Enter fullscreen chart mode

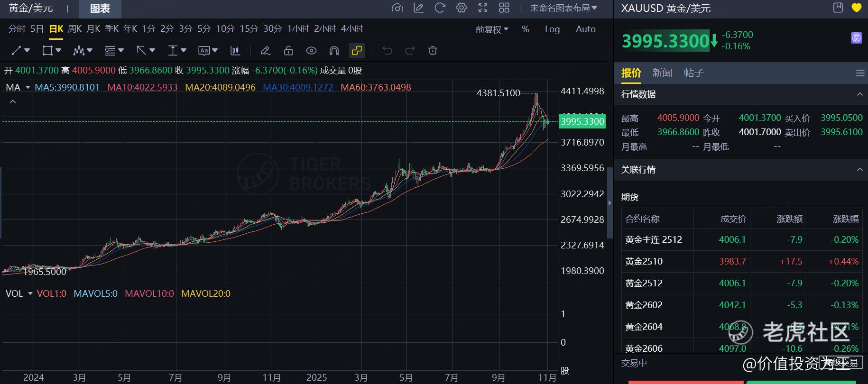[483, 8]
